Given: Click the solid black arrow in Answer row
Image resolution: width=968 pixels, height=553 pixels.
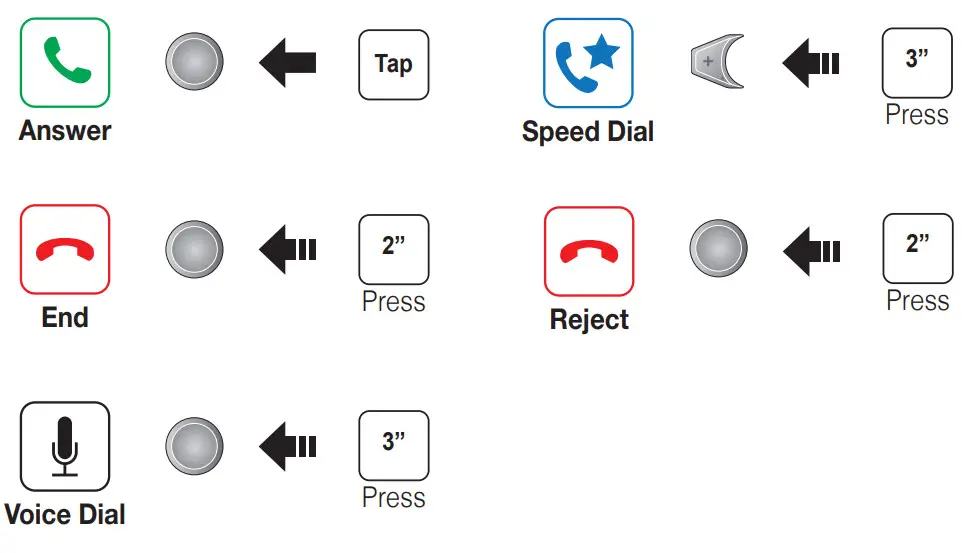Looking at the screenshot, I should pos(288,62).
